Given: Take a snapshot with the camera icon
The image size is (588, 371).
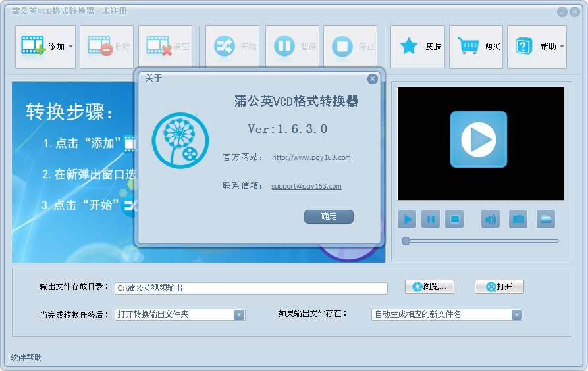Looking at the screenshot, I should [518, 219].
